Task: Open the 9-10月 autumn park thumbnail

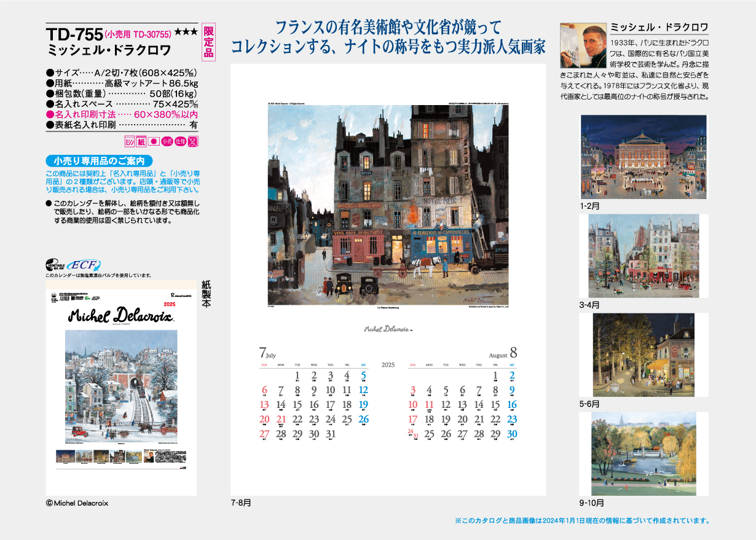Action: (x=644, y=454)
